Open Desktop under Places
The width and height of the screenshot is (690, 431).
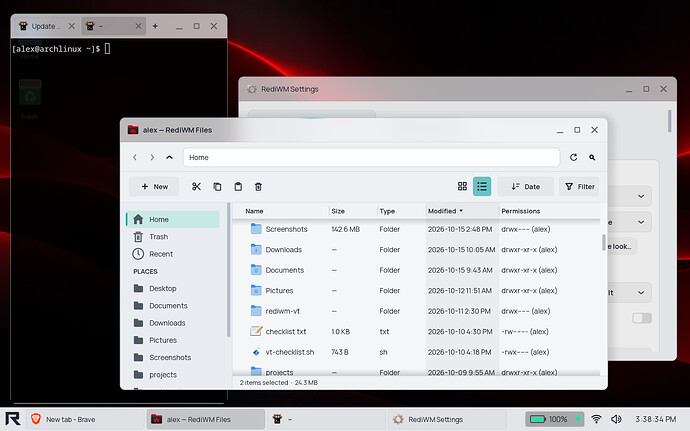173,288
